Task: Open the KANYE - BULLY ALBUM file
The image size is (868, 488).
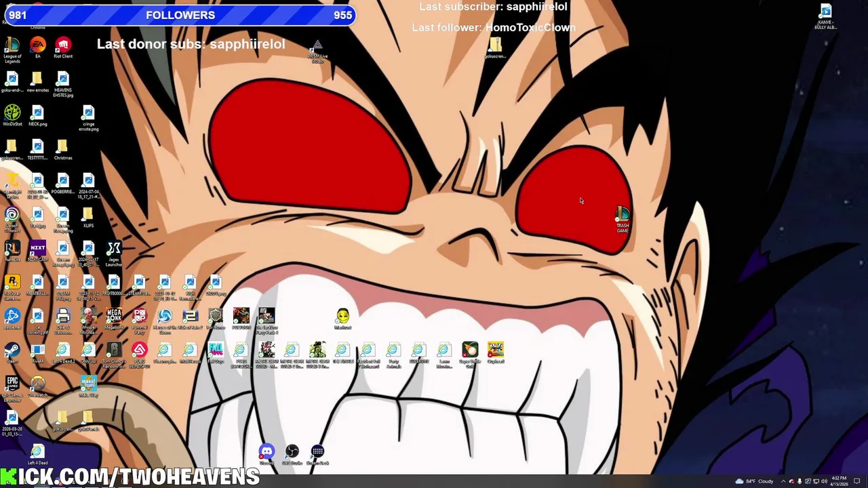Action: click(825, 16)
